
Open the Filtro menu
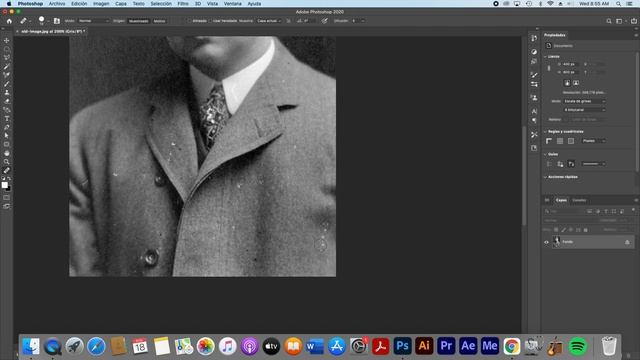[x=183, y=4]
